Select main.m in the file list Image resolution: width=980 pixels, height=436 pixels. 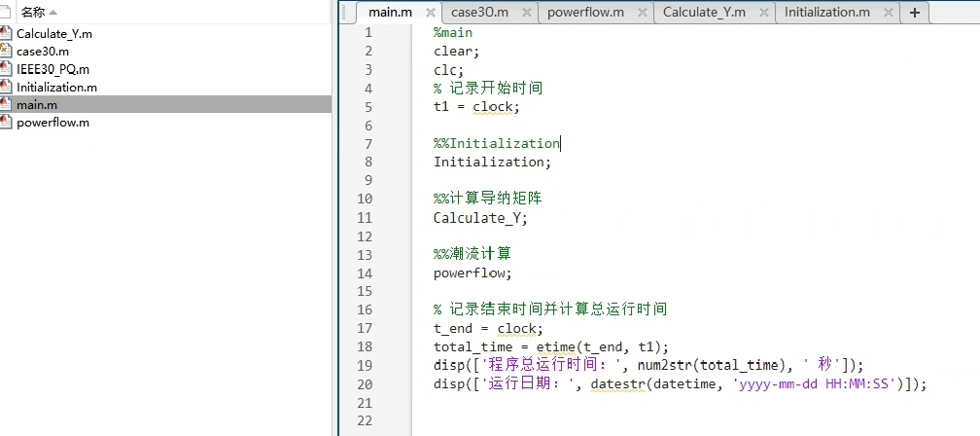(37, 104)
